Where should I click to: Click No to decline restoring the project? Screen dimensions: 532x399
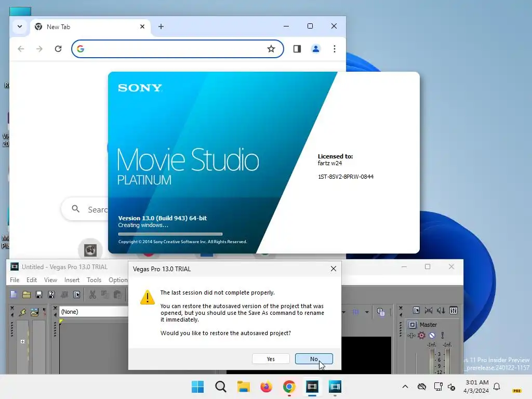[314, 359]
